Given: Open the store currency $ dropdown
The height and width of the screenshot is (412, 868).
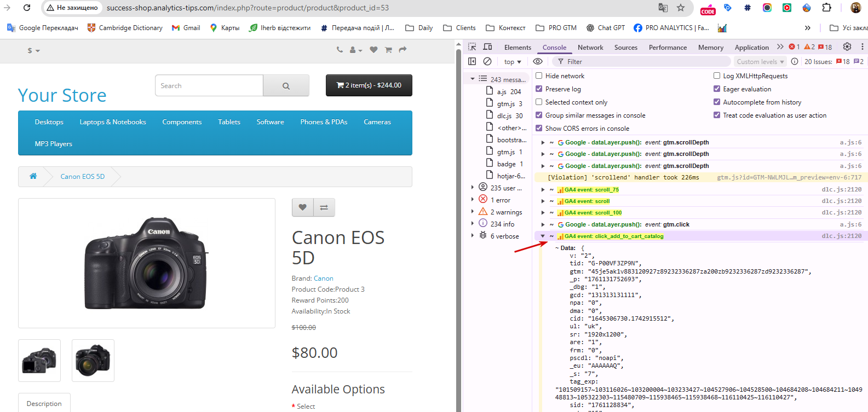Looking at the screenshot, I should 34,50.
